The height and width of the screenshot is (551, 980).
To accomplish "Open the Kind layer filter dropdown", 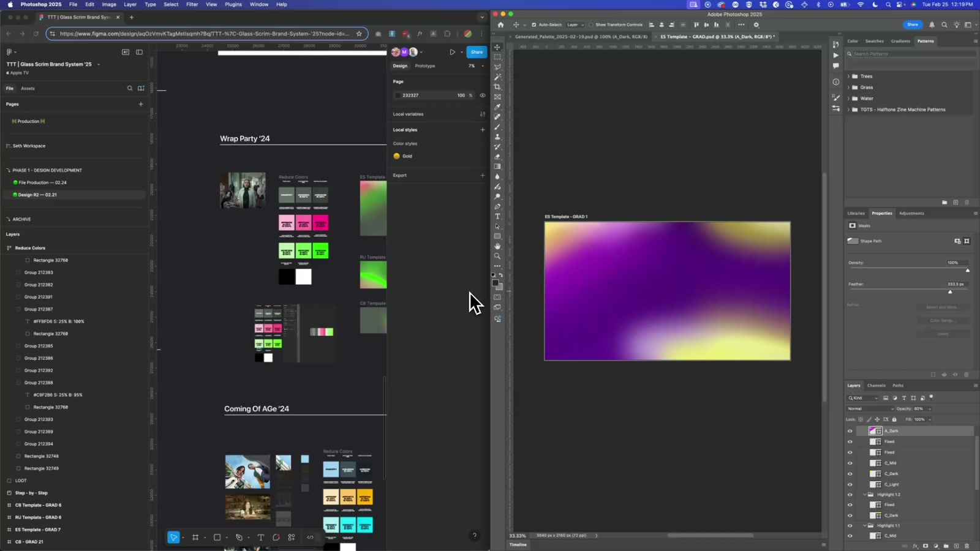I will 863,398.
